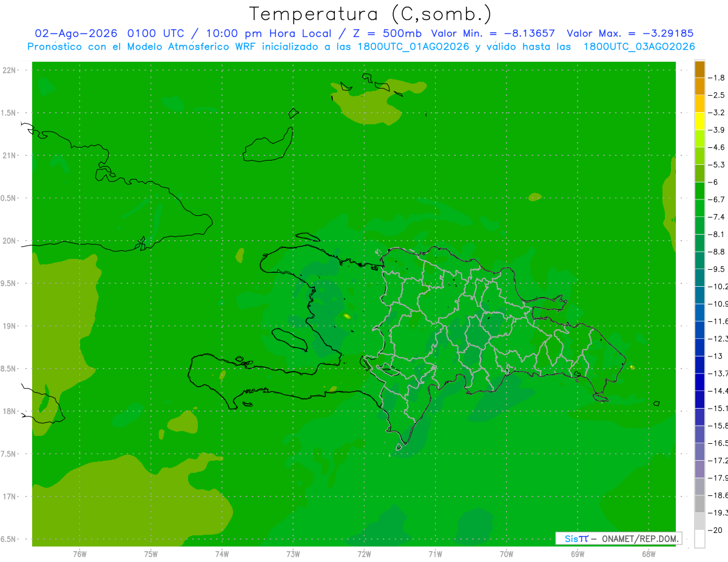Click the "-3.2" colorbar value
This screenshot has height=562, width=728.
717,112
